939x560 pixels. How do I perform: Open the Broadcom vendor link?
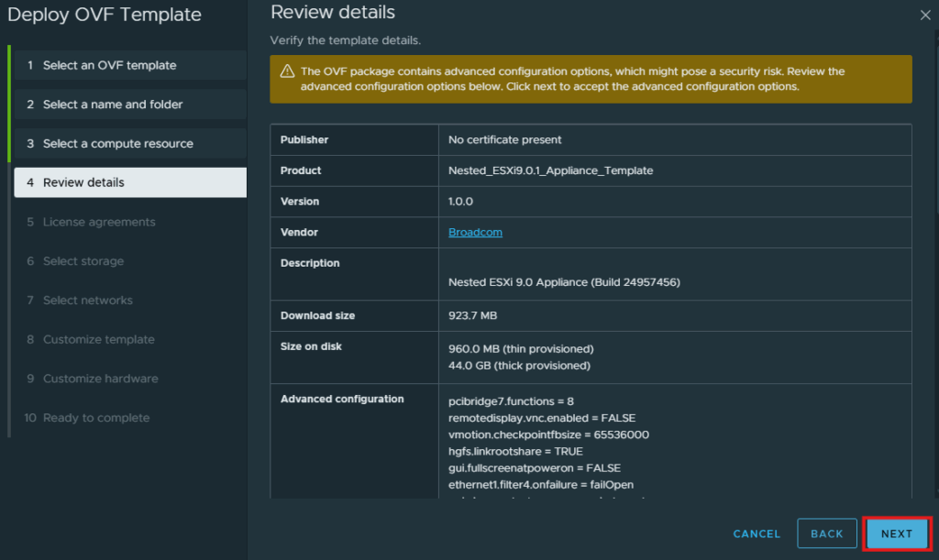pyautogui.click(x=475, y=232)
